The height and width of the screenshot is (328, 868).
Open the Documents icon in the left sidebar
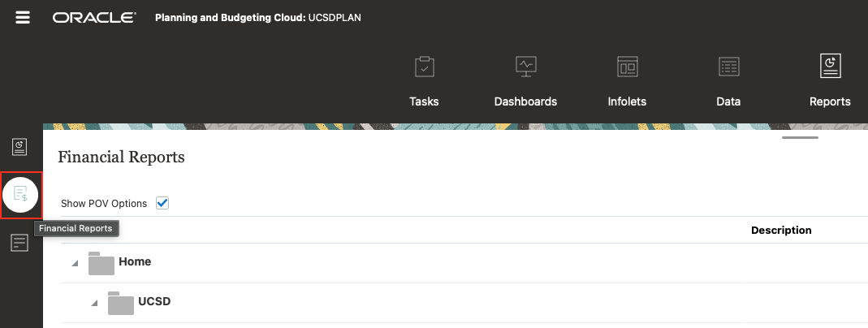[x=20, y=243]
